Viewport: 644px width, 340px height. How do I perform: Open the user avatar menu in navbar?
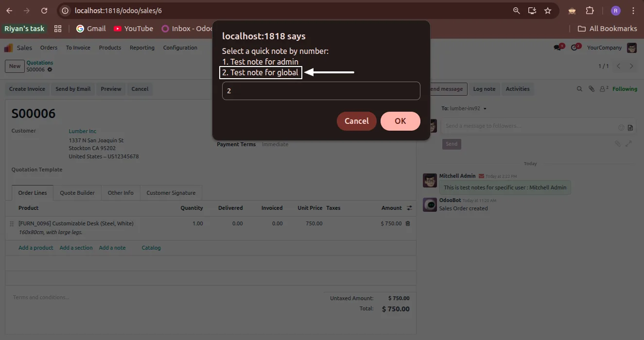(632, 48)
